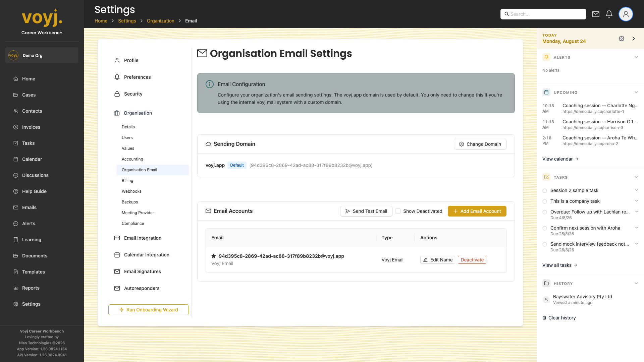
Task: Open Profile settings section
Action: click(149, 60)
